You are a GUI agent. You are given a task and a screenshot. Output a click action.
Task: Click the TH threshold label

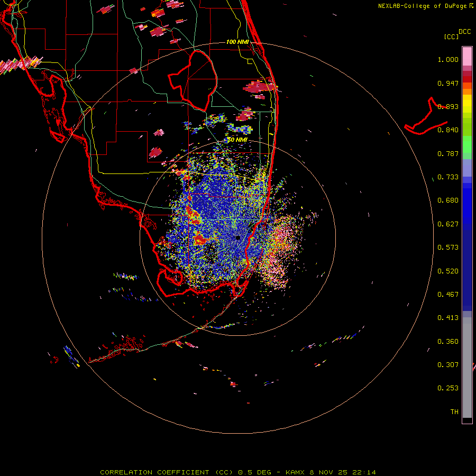coord(454,412)
